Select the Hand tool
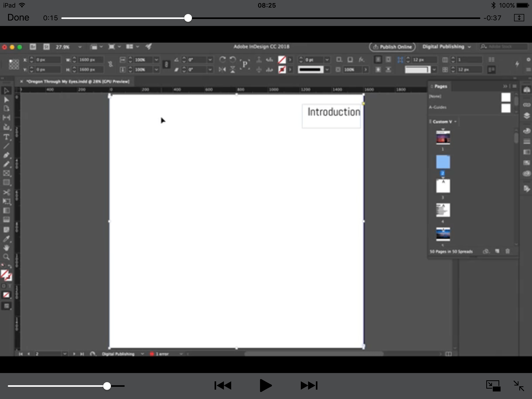 pos(7,247)
